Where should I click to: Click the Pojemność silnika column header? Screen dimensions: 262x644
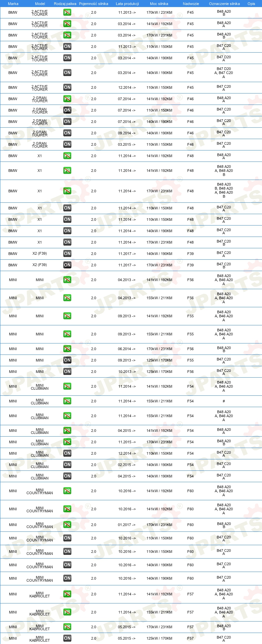click(93, 4)
